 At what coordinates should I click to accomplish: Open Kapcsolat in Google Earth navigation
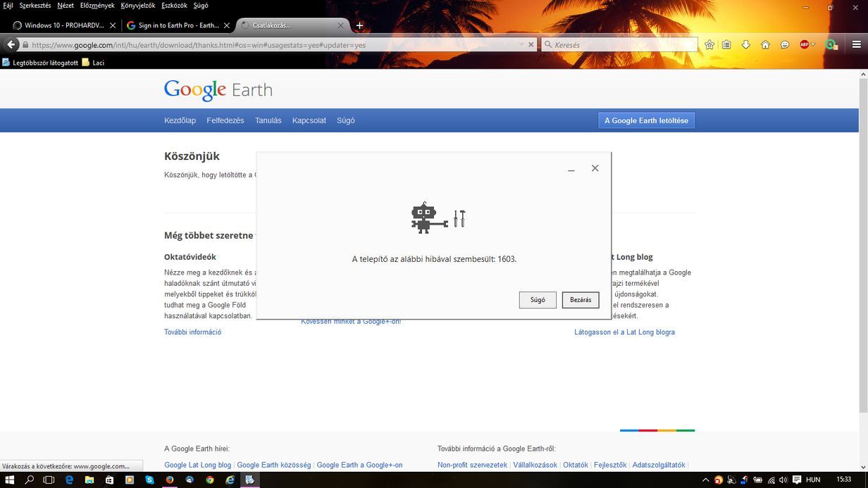click(309, 120)
